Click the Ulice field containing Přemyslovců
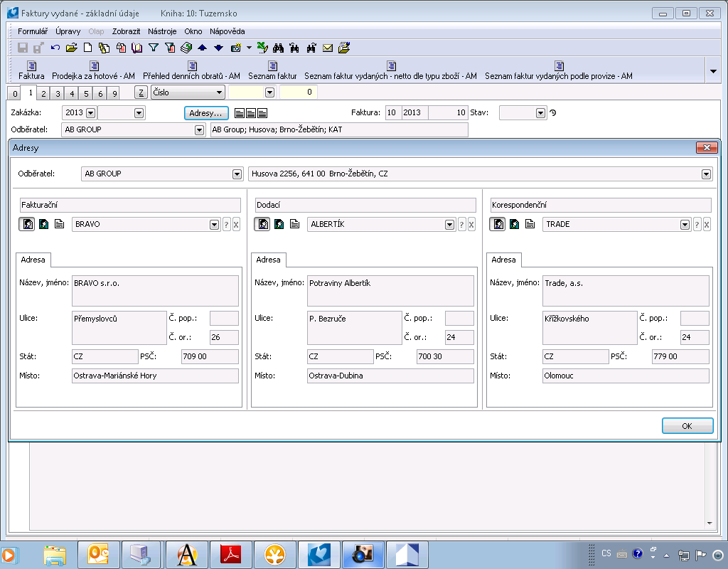728x569 pixels. 119,327
